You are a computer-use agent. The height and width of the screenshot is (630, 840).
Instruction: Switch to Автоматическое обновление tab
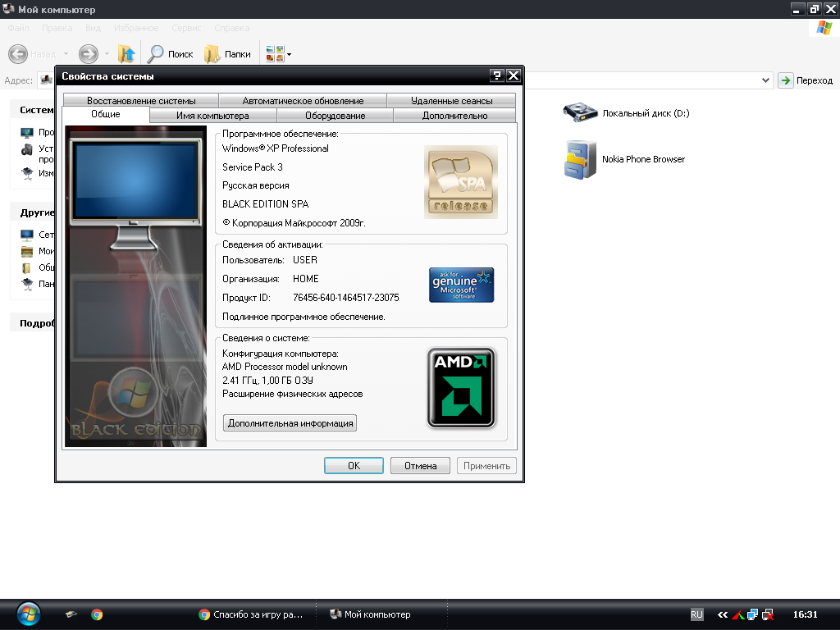pos(303,101)
